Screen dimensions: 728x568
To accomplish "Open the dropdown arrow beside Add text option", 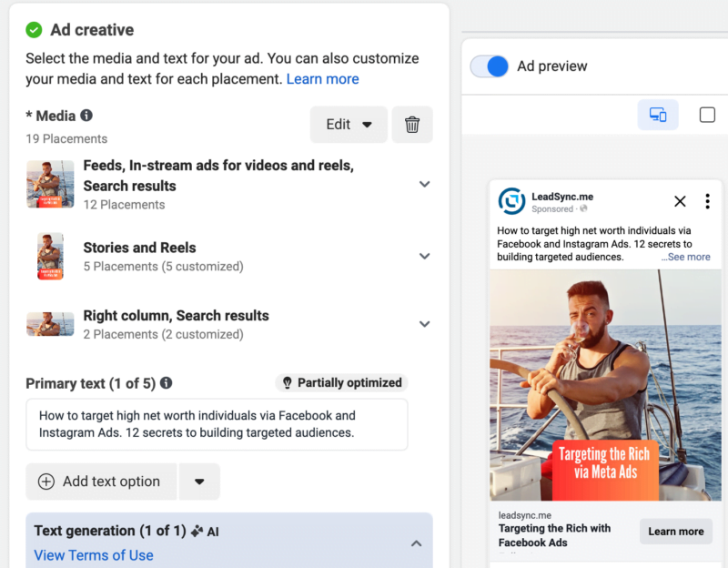I will coord(199,482).
